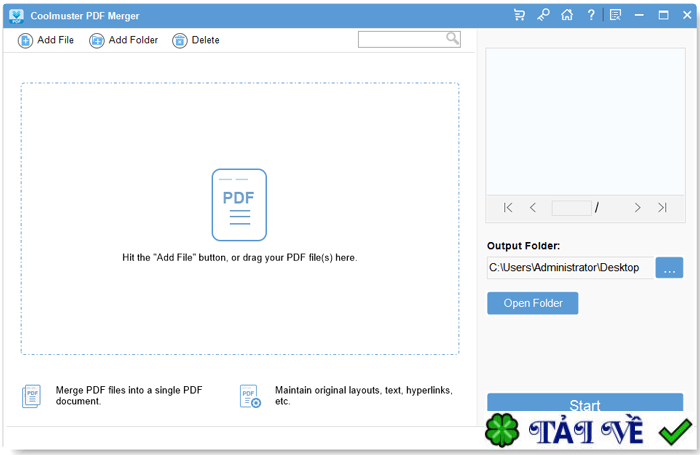This screenshot has height=455, width=700.
Task: Open the shopping cart purchase icon
Action: 519,15
